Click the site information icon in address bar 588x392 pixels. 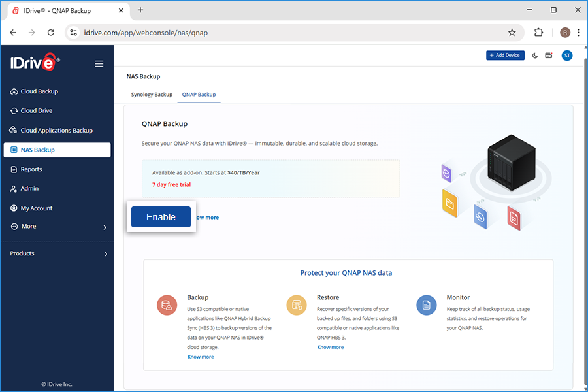pyautogui.click(x=73, y=33)
